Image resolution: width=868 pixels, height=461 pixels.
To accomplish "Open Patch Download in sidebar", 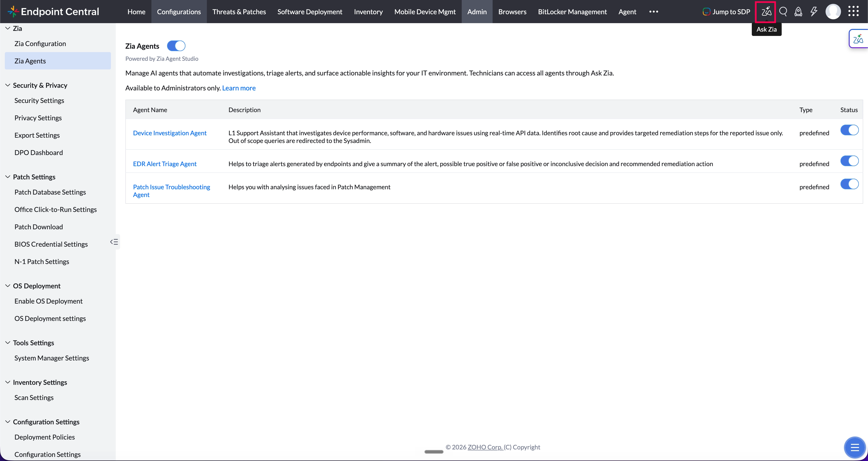I will [x=58, y=227].
